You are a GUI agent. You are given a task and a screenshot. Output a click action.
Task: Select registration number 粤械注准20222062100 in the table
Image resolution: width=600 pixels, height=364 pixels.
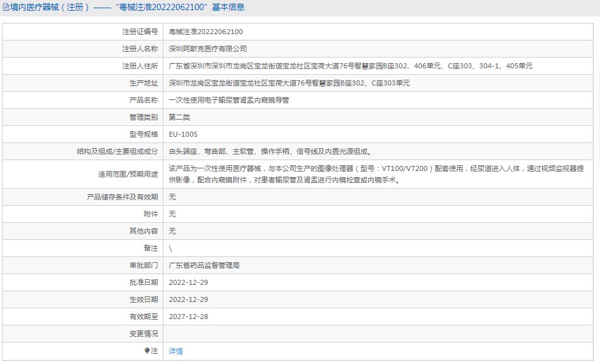click(x=206, y=32)
